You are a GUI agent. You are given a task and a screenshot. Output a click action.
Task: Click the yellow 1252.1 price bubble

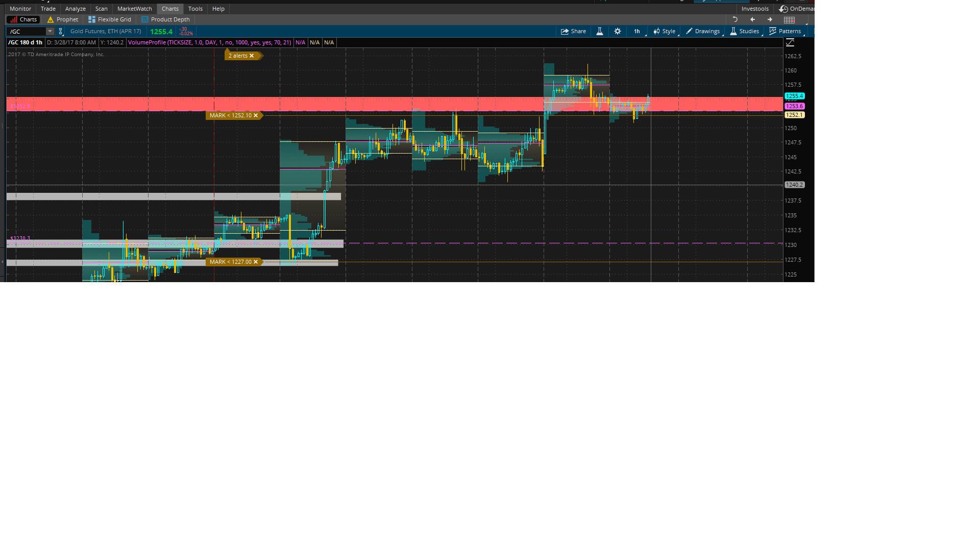tap(795, 115)
